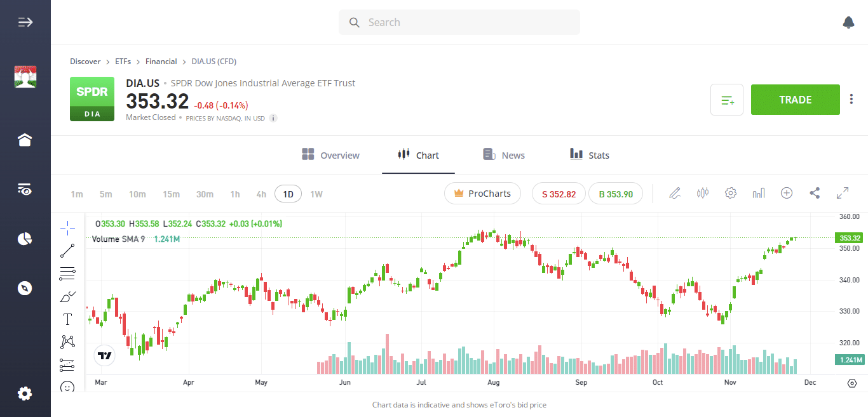Image resolution: width=868 pixels, height=417 pixels.
Task: Open the more options menu beside Trade
Action: [851, 99]
